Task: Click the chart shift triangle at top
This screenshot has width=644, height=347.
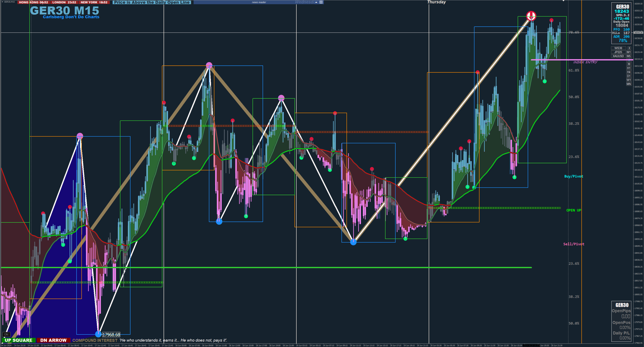Action: pos(563,1)
